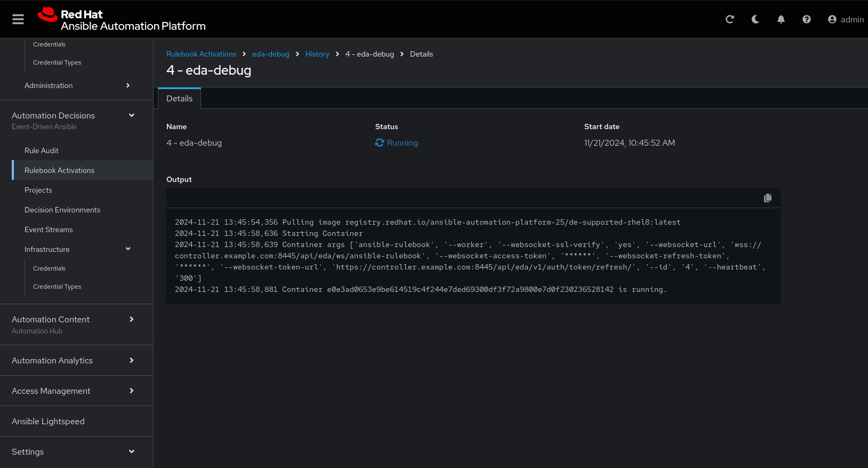Click the Running status sync icon

tap(380, 142)
